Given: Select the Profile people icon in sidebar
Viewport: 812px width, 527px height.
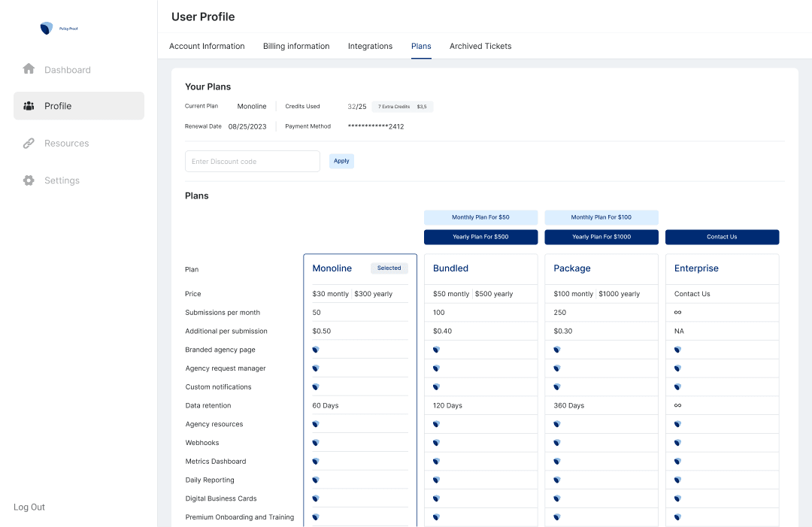Looking at the screenshot, I should (x=29, y=105).
